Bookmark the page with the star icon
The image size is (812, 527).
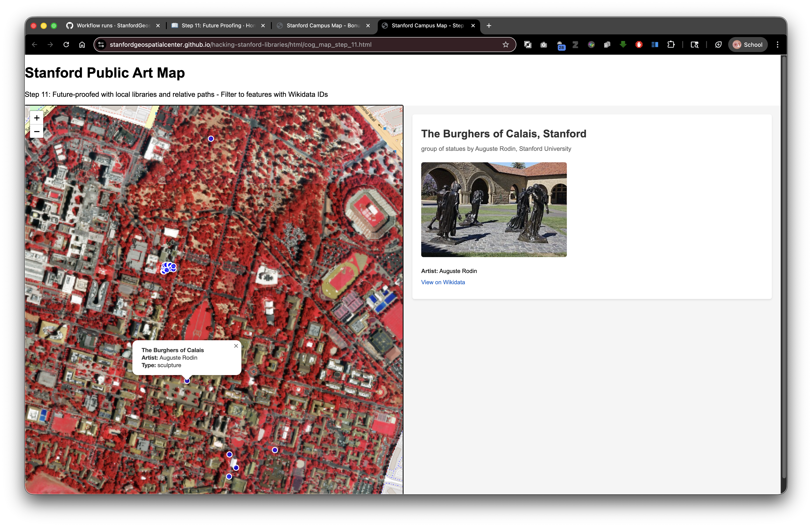(506, 44)
